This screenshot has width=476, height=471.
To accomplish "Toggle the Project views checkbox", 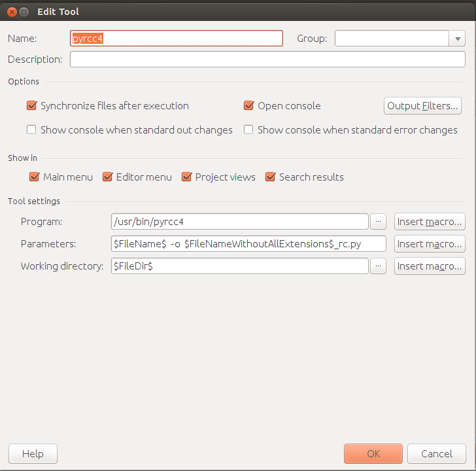I will point(187,177).
